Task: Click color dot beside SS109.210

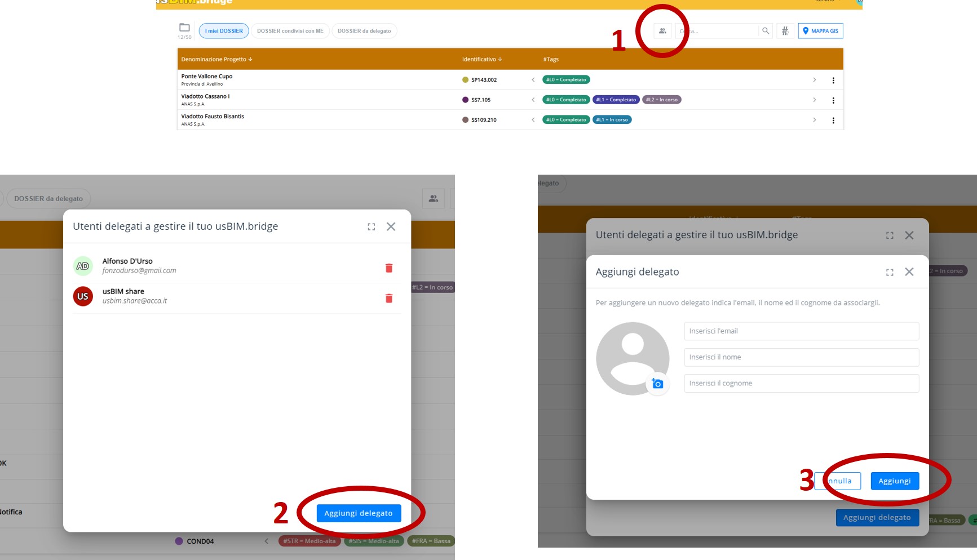Action: (465, 120)
